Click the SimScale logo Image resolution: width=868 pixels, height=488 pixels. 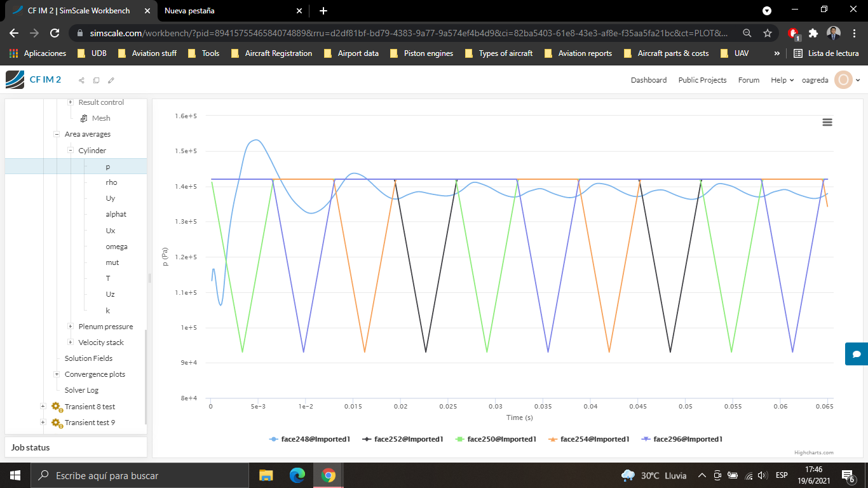[x=15, y=79]
